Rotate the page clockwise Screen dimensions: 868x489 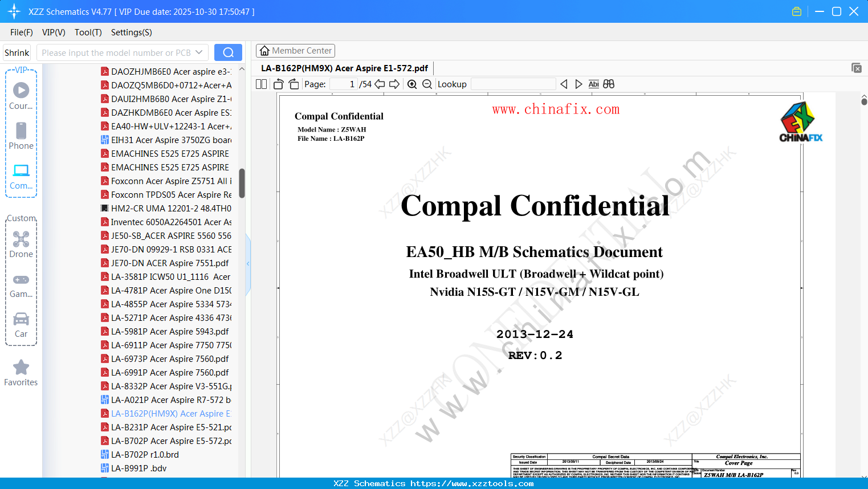(x=294, y=84)
